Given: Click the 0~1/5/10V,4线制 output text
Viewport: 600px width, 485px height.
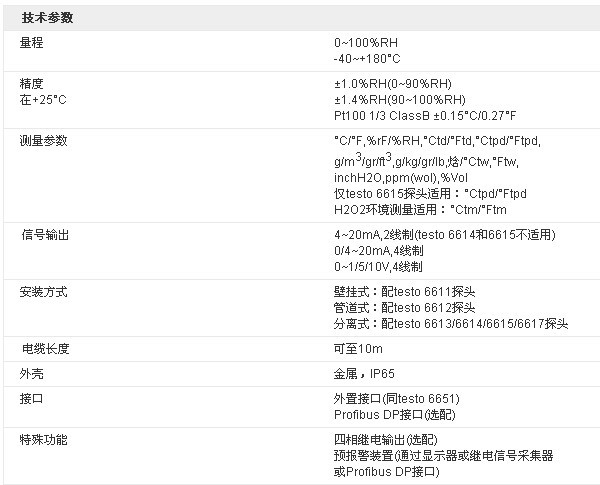Looking at the screenshot, I should pyautogui.click(x=378, y=267).
